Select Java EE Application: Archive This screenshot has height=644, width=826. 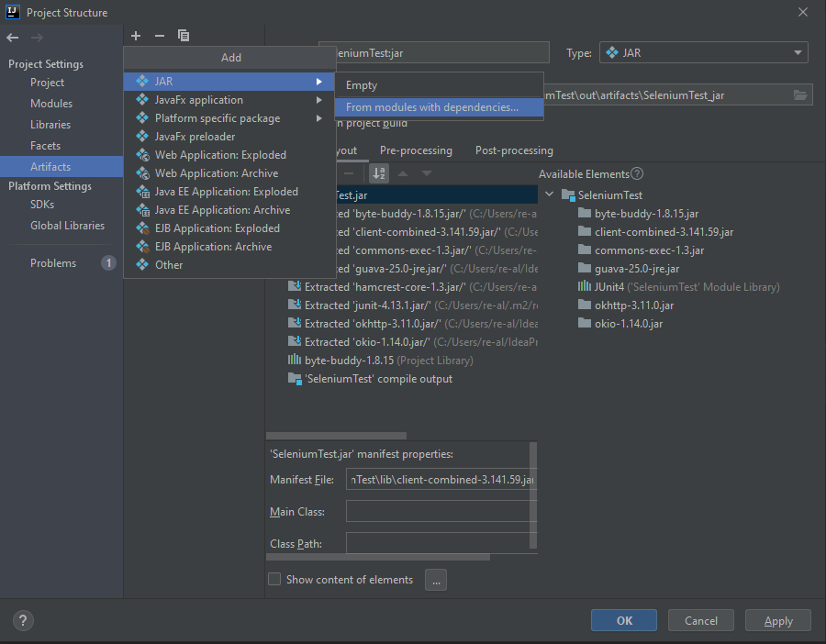coord(229,210)
